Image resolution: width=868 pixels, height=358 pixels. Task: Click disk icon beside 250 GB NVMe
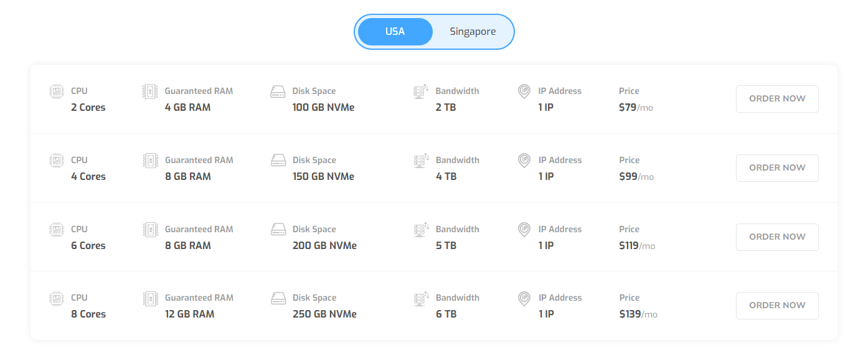click(x=278, y=298)
